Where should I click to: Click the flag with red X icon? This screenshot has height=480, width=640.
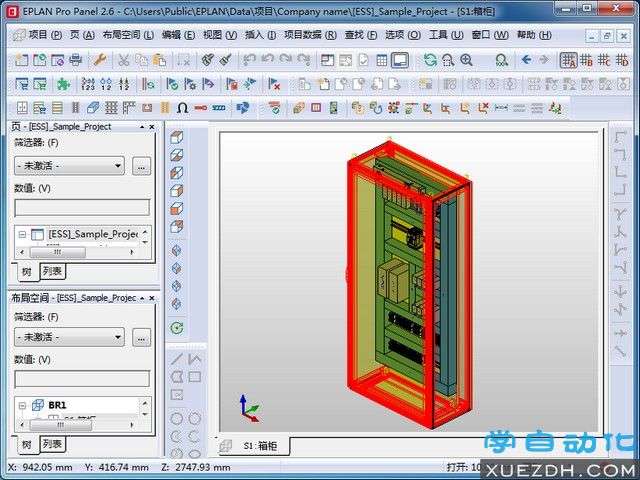tap(274, 84)
